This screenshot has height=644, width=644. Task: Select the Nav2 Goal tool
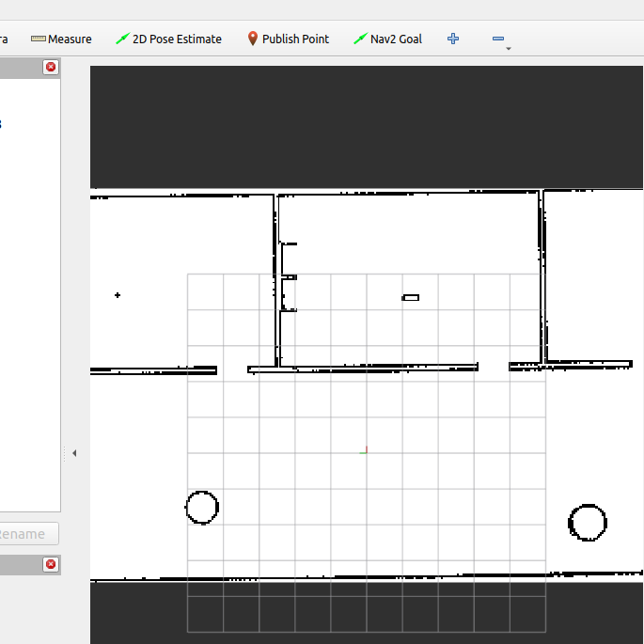(387, 39)
